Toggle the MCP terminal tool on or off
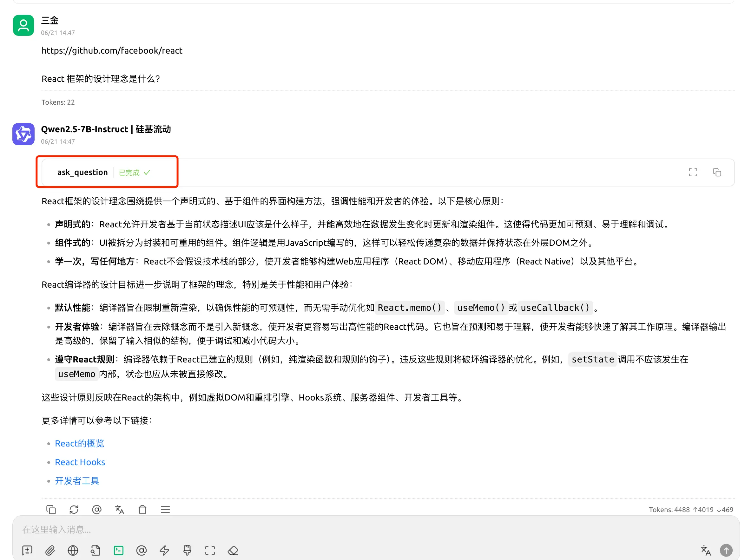The width and height of the screenshot is (745, 560). 119,550
